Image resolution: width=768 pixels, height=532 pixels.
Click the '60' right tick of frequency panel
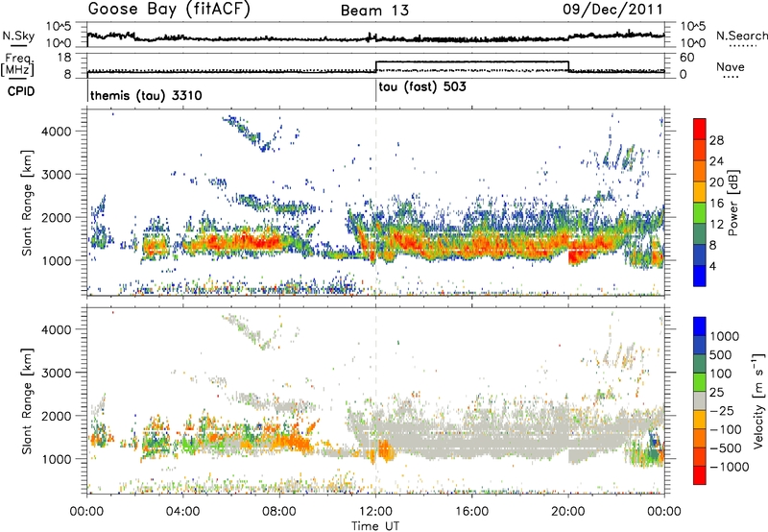(686, 58)
